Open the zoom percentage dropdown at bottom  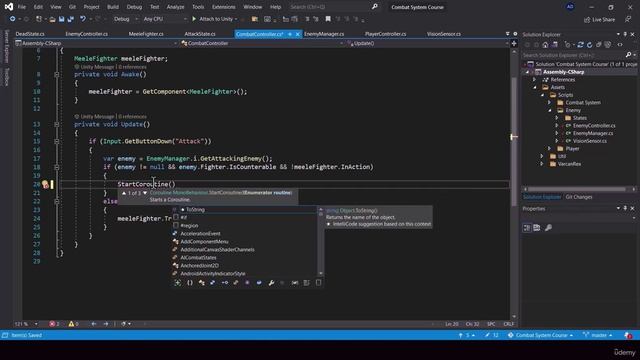(36, 324)
